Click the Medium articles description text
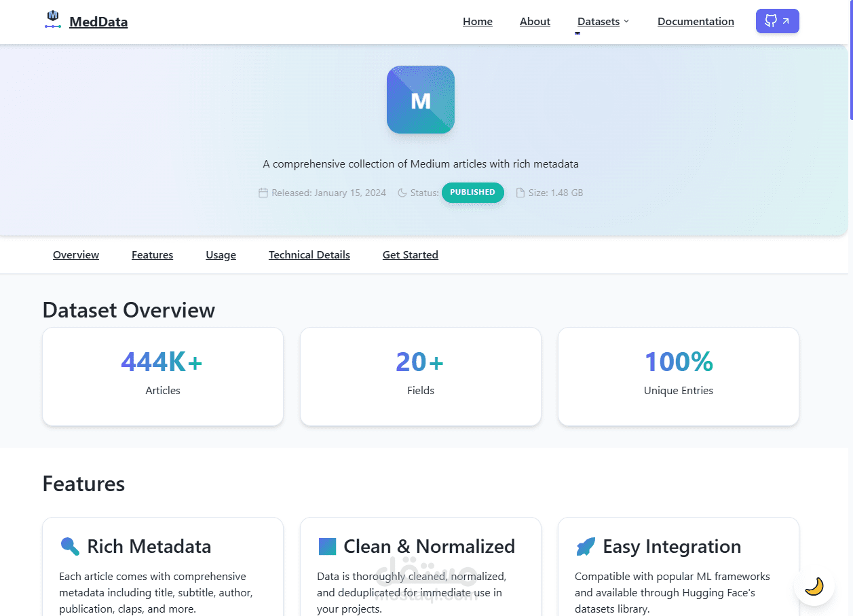The height and width of the screenshot is (616, 853). pos(421,164)
